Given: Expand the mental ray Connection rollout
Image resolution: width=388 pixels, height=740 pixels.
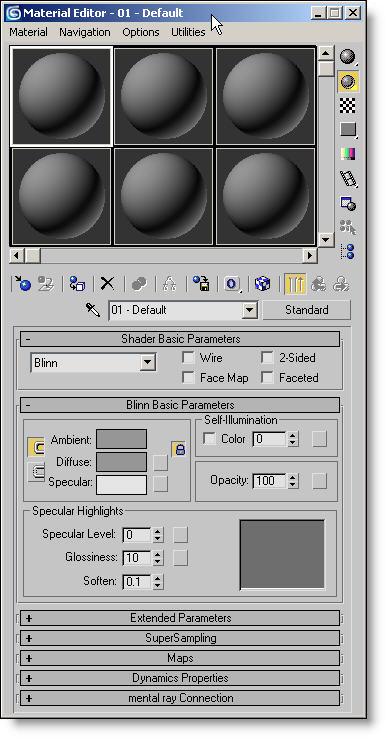Looking at the screenshot, I should coord(180,698).
